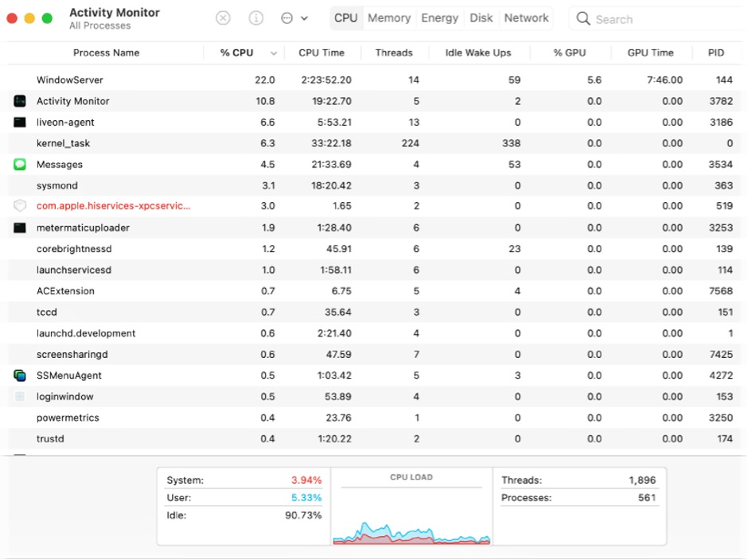Click the Activity Monitor process icon
748x560 pixels.
pyautogui.click(x=20, y=101)
